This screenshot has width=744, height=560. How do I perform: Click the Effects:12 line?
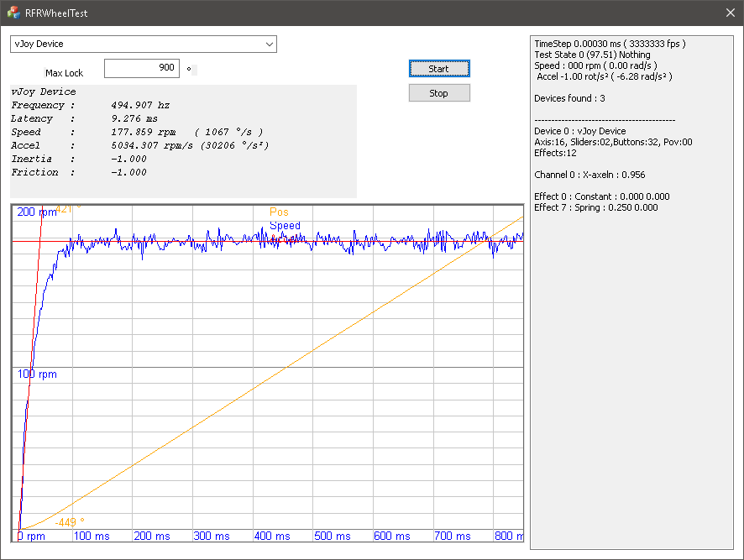click(x=555, y=153)
